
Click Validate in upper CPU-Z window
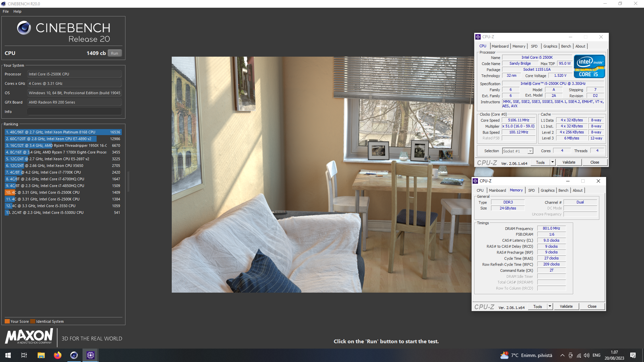coord(569,162)
